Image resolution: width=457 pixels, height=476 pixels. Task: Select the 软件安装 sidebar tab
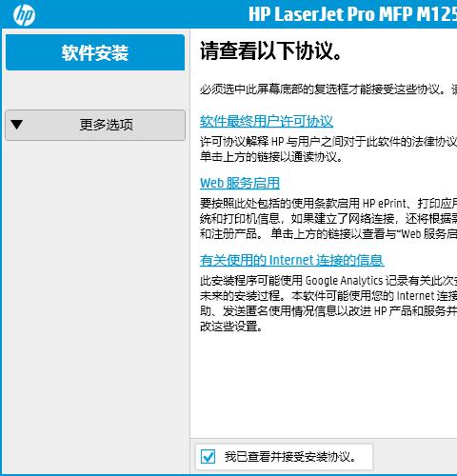(95, 52)
